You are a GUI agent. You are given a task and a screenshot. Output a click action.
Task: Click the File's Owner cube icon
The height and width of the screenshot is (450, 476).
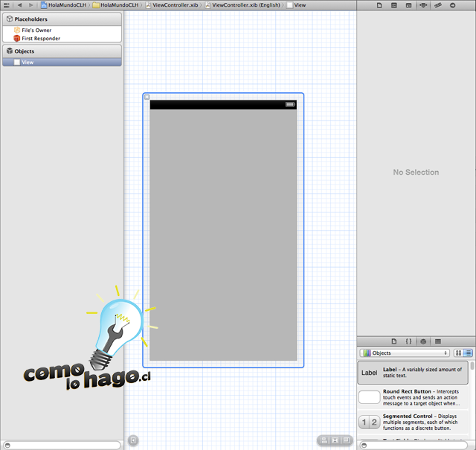tap(16, 30)
